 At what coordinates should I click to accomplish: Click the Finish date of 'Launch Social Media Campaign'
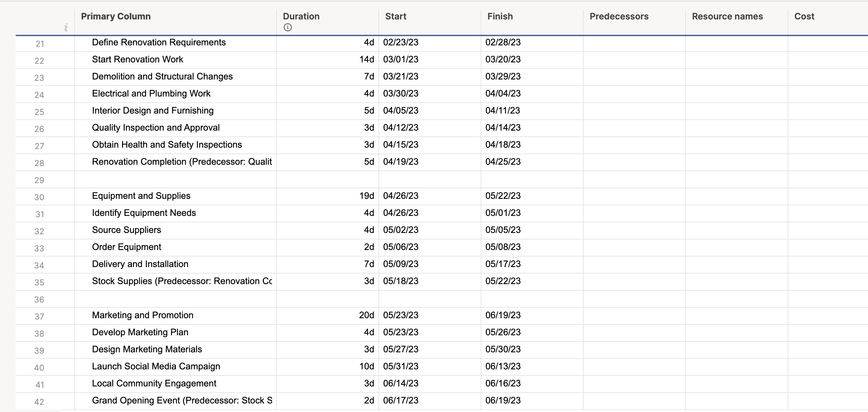point(503,366)
